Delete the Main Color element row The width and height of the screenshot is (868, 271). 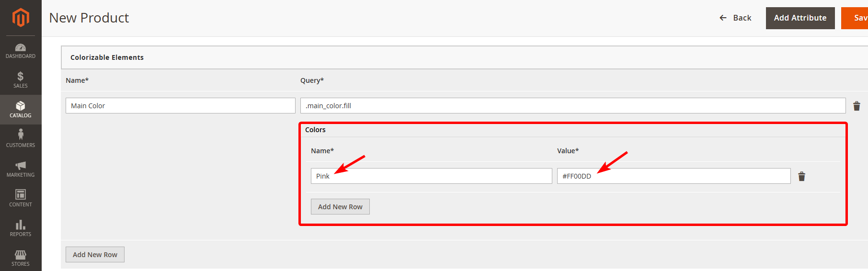tap(857, 106)
